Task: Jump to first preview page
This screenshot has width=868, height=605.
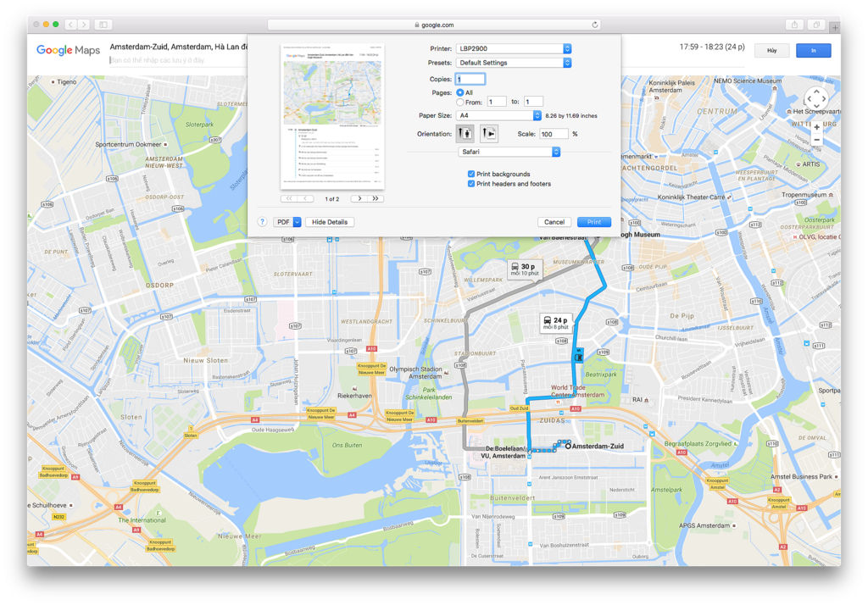Action: point(288,198)
